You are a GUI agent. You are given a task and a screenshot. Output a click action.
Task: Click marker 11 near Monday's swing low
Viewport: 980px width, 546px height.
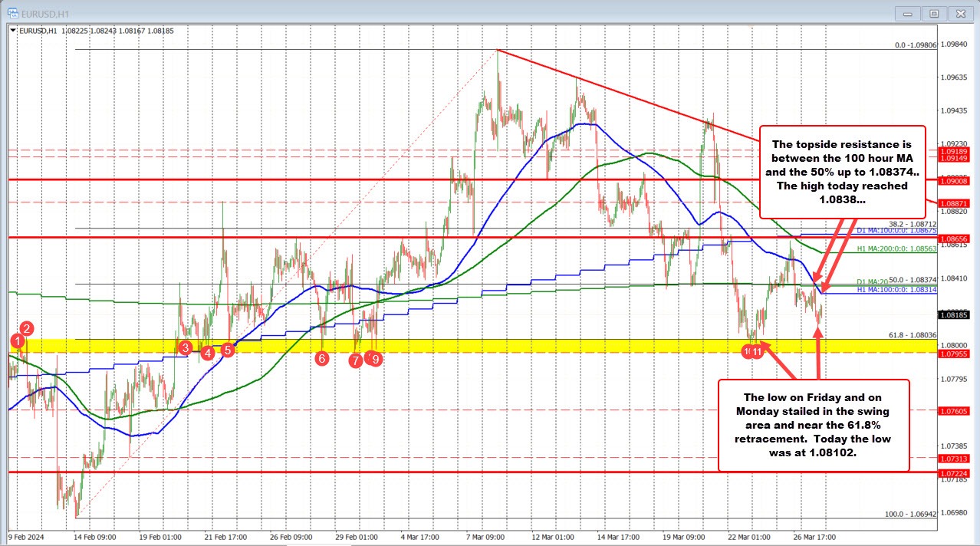pos(758,350)
